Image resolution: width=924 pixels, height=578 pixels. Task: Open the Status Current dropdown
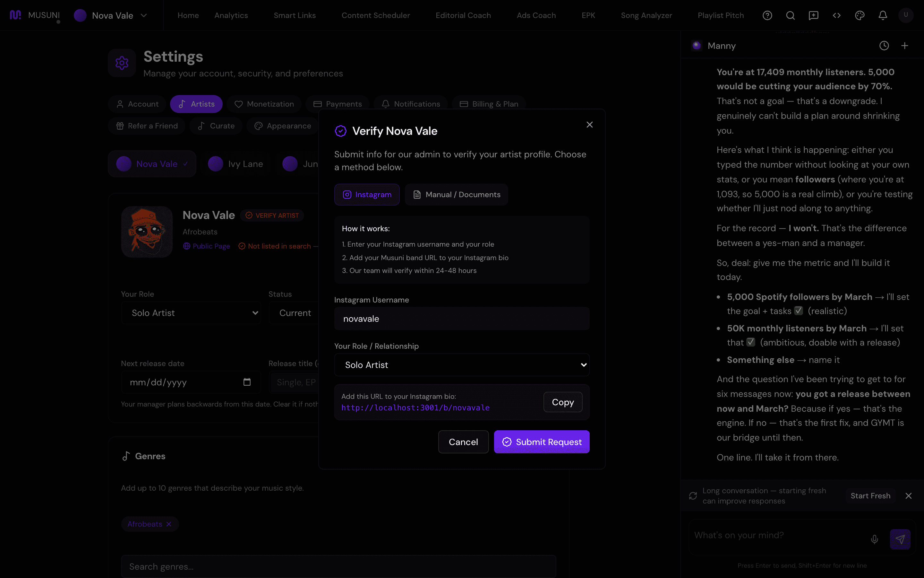(x=294, y=313)
